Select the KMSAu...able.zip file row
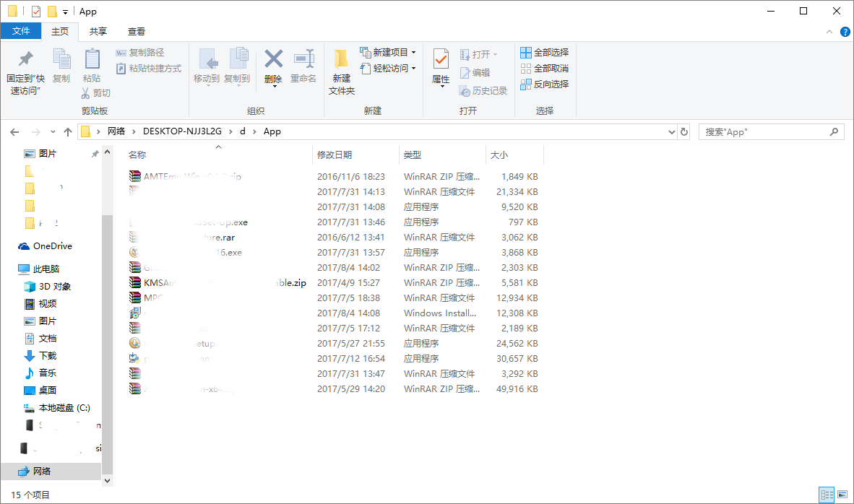The image size is (854, 504). point(333,283)
